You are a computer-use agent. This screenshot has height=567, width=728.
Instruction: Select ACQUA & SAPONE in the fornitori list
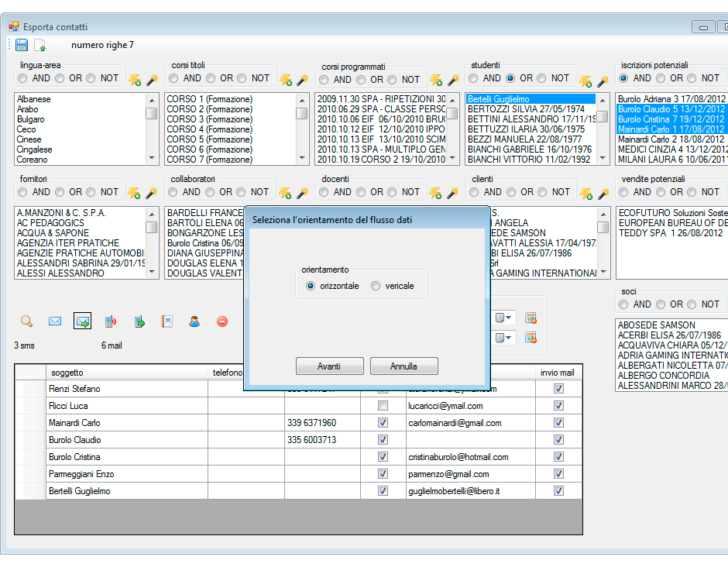coord(53,233)
